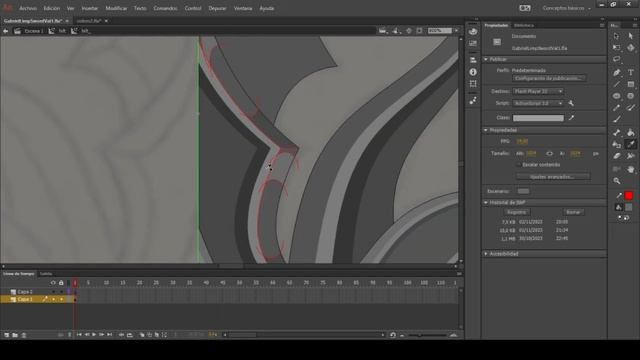Toggle visibility dot of Capa 2
Screen dimensions: 640x360
(53, 292)
